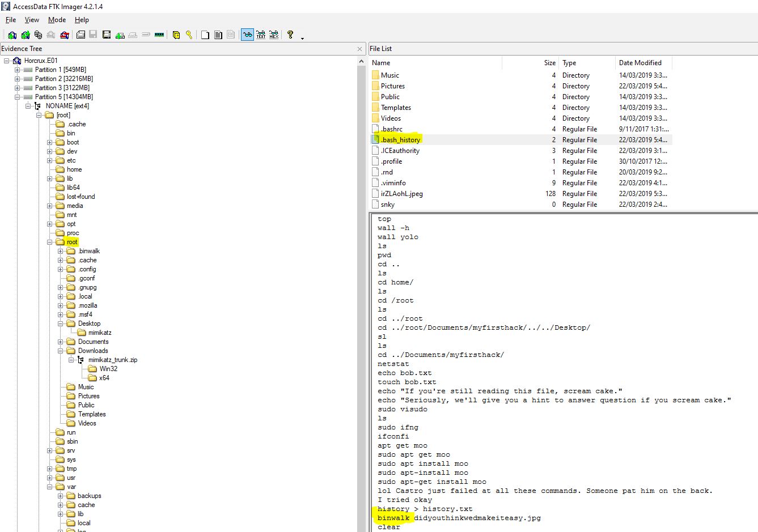The width and height of the screenshot is (758, 532).
Task: Select the mimikatz folder under Desktop
Action: (x=100, y=333)
